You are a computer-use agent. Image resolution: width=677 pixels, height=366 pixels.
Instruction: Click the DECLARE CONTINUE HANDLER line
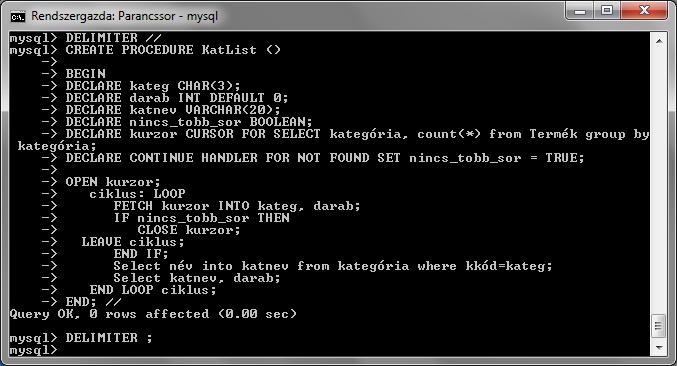pyautogui.click(x=325, y=158)
